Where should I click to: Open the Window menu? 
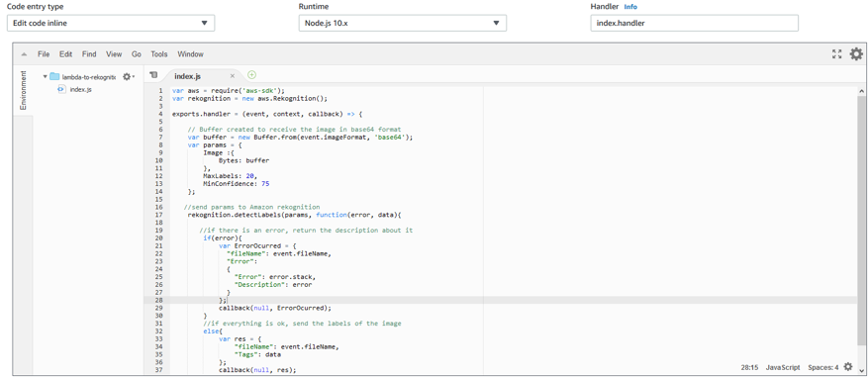pos(190,54)
